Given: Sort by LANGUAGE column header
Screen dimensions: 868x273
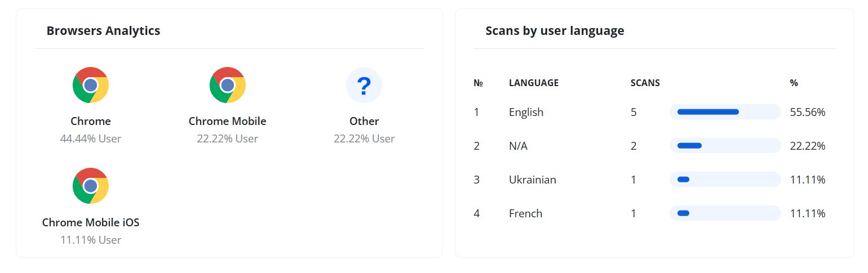Looking at the screenshot, I should click(534, 83).
